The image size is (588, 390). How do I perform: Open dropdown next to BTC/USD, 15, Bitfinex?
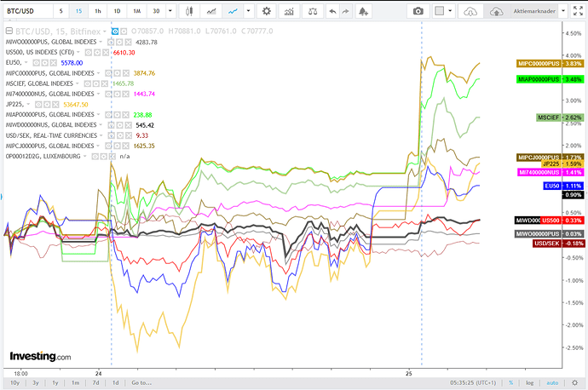coord(105,32)
